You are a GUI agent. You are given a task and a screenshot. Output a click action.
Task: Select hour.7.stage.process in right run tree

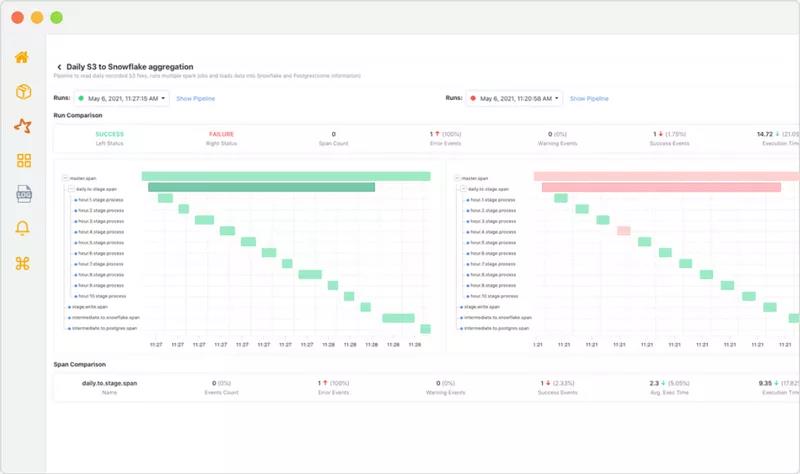(x=492, y=264)
